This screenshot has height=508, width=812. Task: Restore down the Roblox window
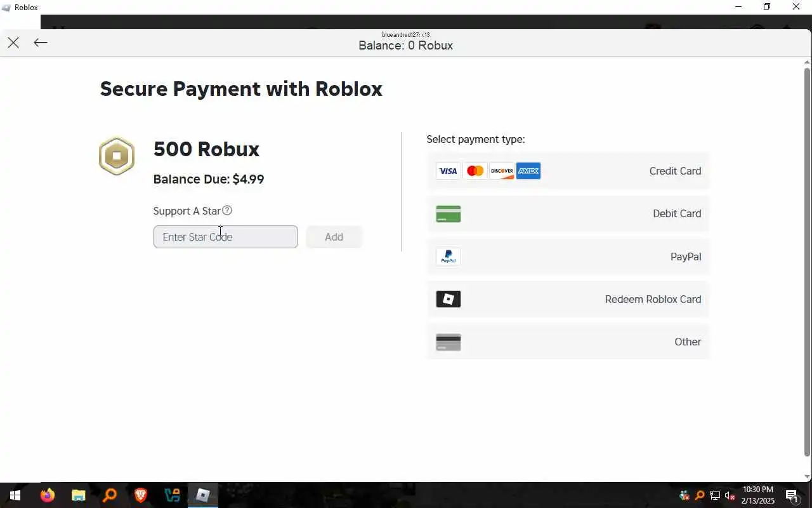click(x=767, y=7)
